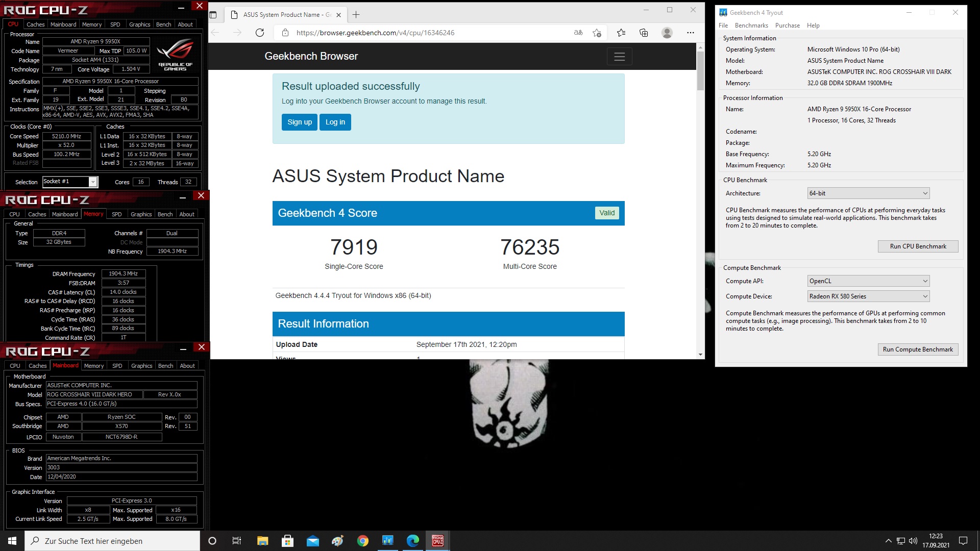Close the ASUS System Product Name tab
The height and width of the screenshot is (551, 980).
[x=338, y=15]
